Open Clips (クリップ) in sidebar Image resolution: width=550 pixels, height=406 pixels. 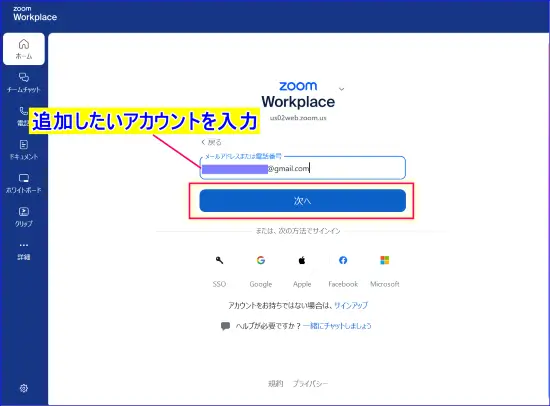(24, 217)
